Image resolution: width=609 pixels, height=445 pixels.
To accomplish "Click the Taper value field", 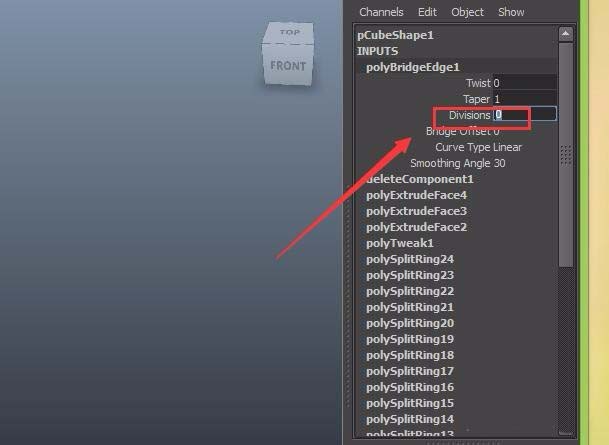I will click(524, 99).
